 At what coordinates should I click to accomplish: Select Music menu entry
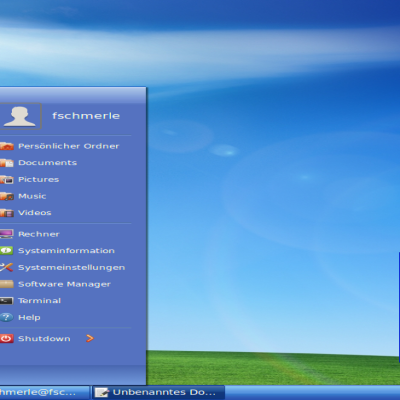click(x=32, y=196)
